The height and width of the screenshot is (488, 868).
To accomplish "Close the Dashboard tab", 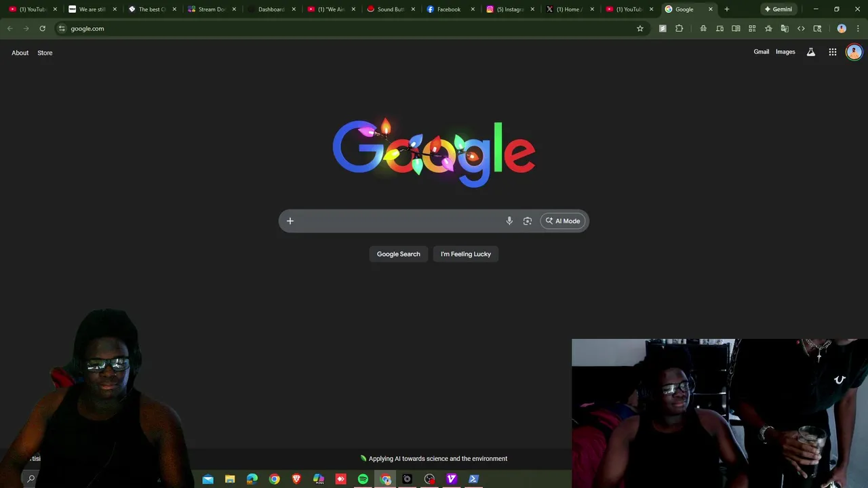I will (294, 9).
